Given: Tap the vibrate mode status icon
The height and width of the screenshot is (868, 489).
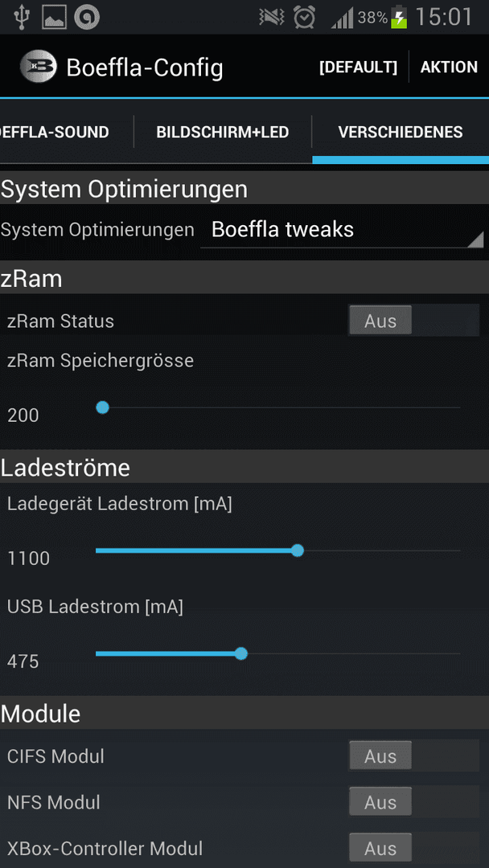Looking at the screenshot, I should (271, 17).
